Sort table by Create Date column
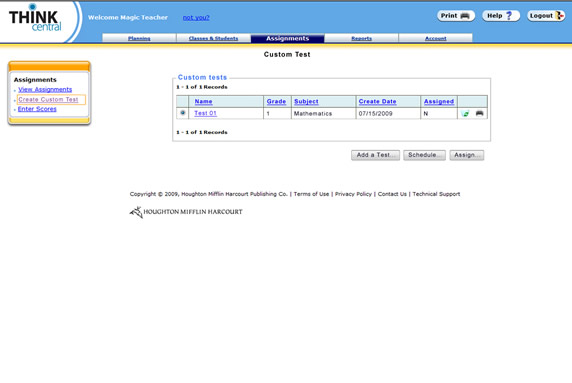The image size is (572, 383). click(x=377, y=101)
